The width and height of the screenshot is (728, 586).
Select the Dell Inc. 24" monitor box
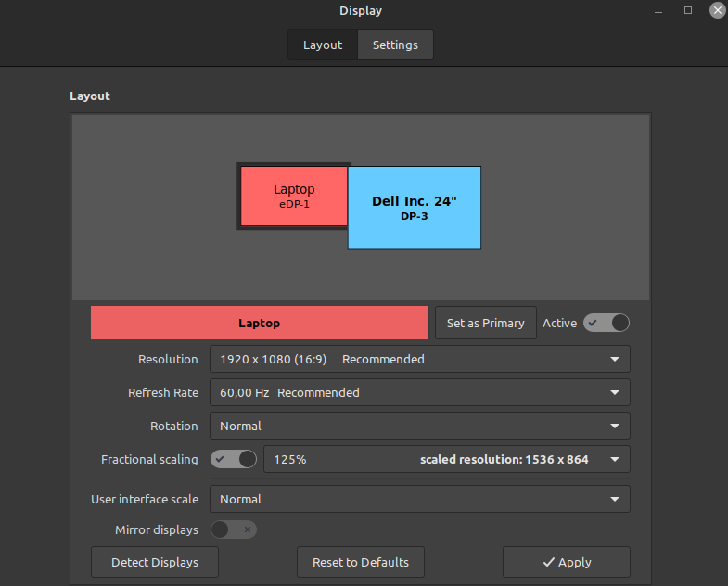[x=414, y=208]
